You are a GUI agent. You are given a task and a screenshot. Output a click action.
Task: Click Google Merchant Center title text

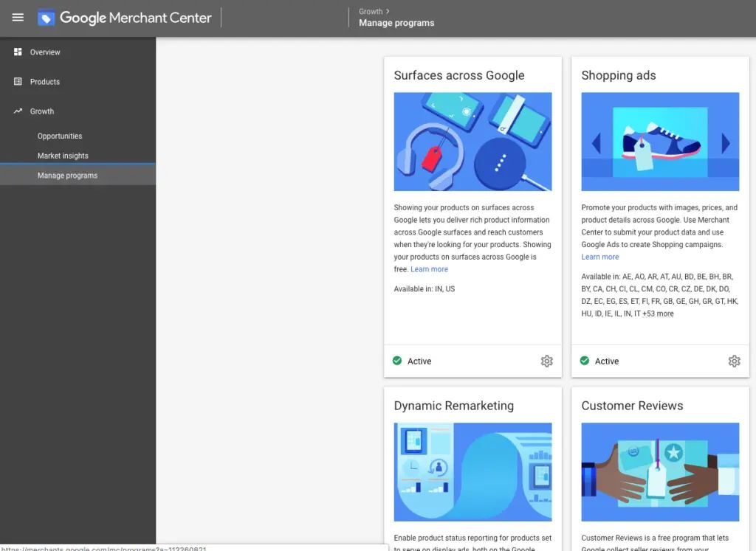click(136, 18)
